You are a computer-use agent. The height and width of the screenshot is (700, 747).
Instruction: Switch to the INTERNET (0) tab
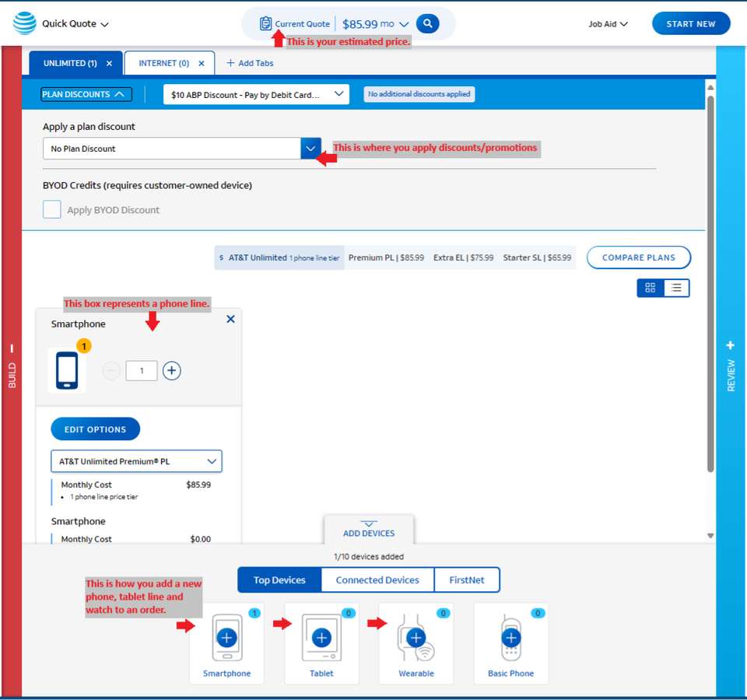point(164,63)
